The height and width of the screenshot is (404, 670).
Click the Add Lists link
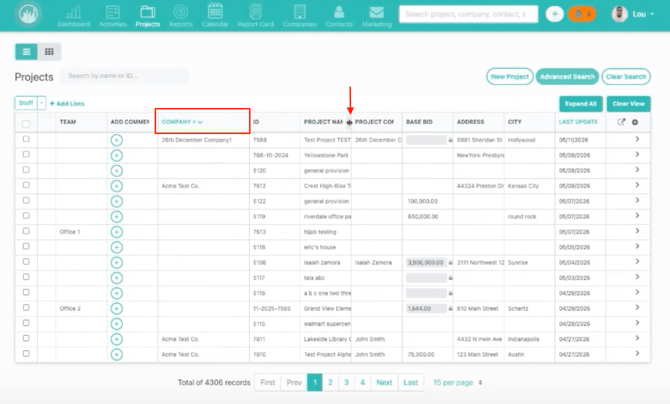(68, 103)
